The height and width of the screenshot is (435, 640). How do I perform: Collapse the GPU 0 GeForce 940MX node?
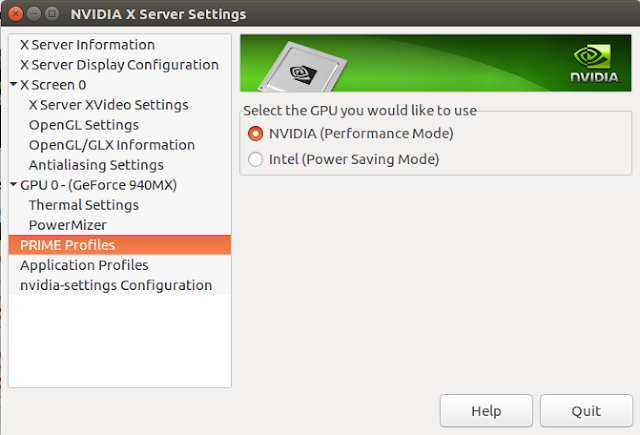(14, 185)
